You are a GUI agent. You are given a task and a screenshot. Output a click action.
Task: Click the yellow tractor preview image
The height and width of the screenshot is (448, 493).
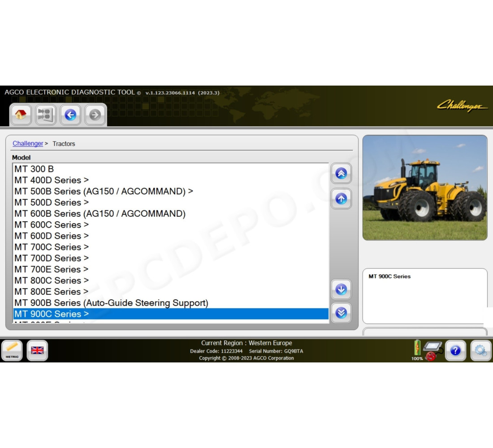425,188
